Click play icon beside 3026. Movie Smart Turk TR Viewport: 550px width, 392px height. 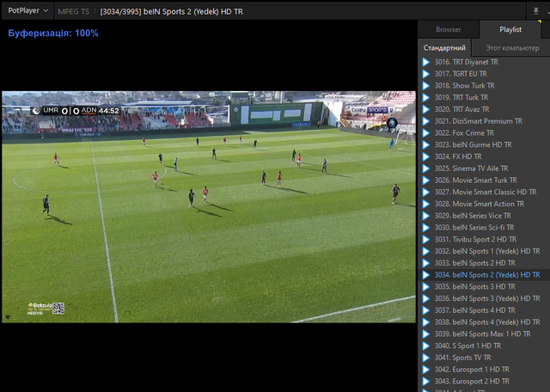pos(426,181)
